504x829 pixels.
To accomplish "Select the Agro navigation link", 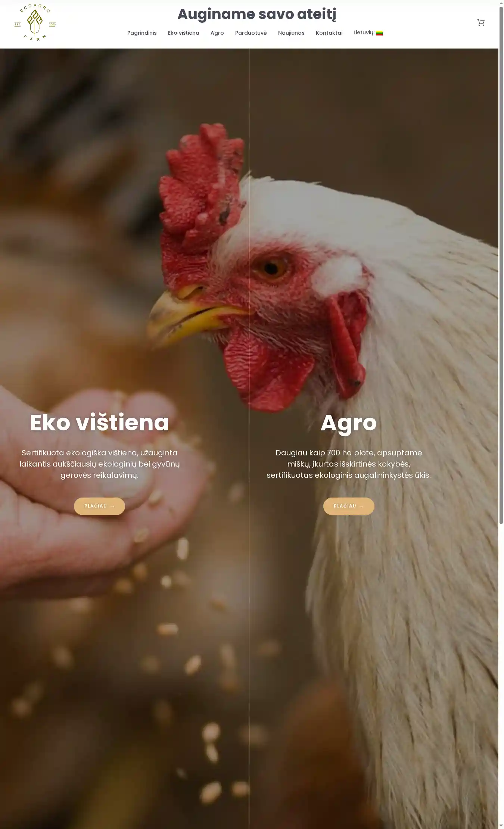I will [217, 33].
